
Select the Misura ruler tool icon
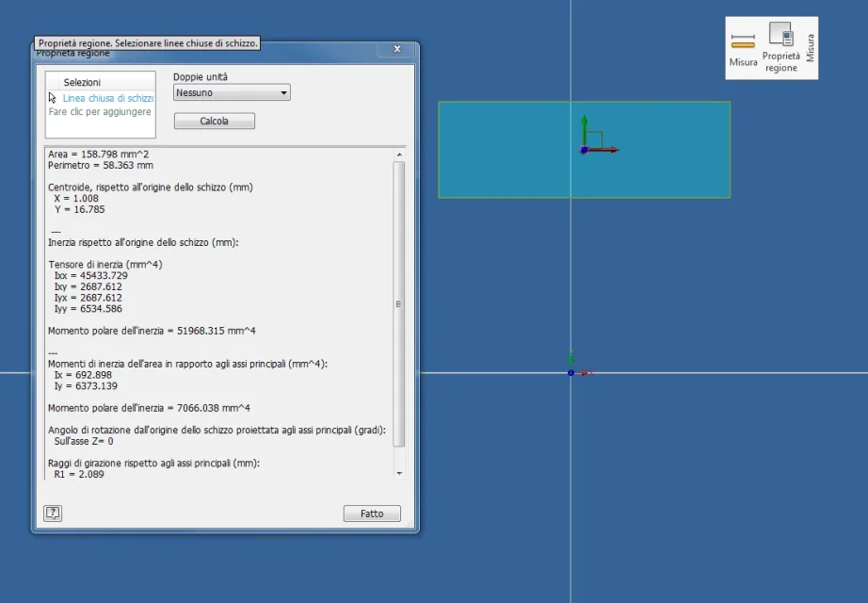coord(743,41)
